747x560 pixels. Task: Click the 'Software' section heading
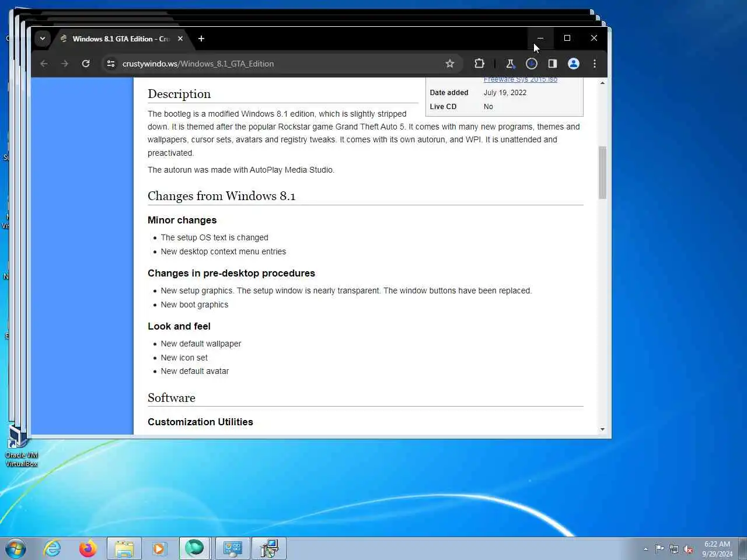click(172, 398)
